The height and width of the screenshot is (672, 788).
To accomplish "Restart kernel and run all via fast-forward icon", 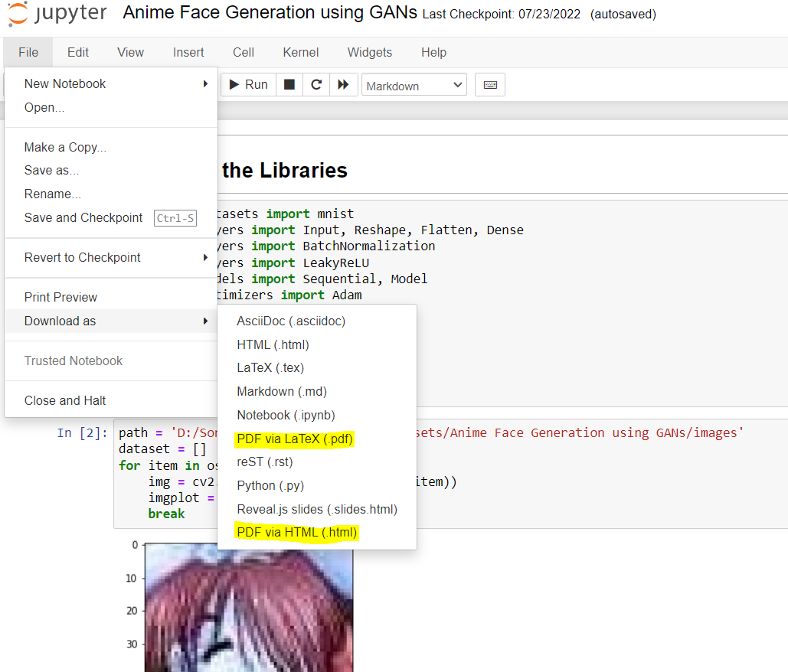I will [343, 84].
